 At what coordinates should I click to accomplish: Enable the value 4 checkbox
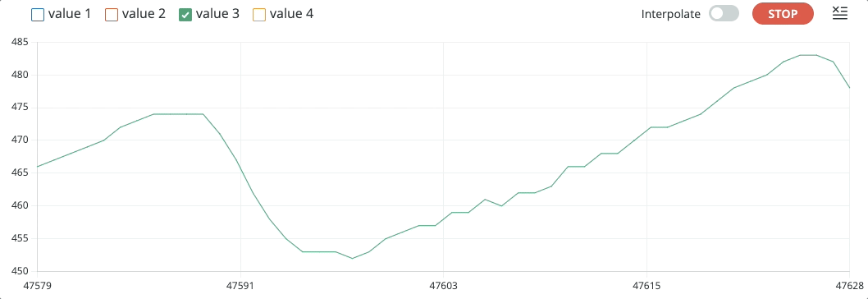tap(259, 15)
